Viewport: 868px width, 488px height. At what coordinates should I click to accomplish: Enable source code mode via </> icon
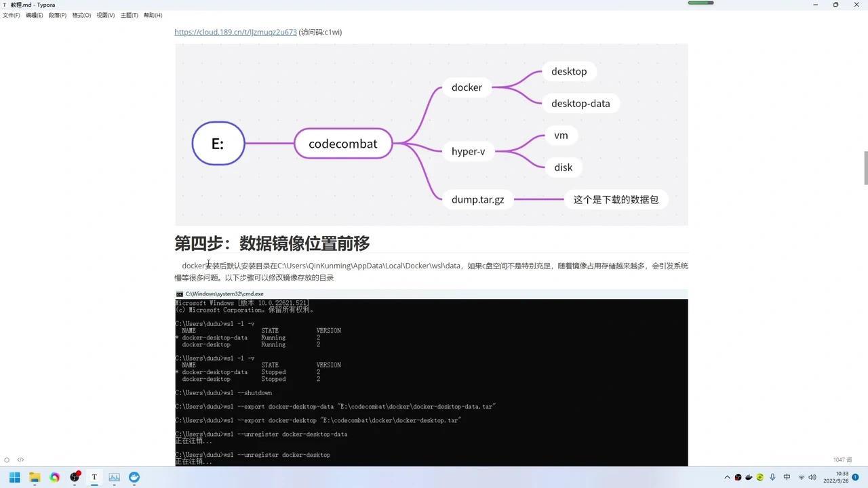click(20, 460)
